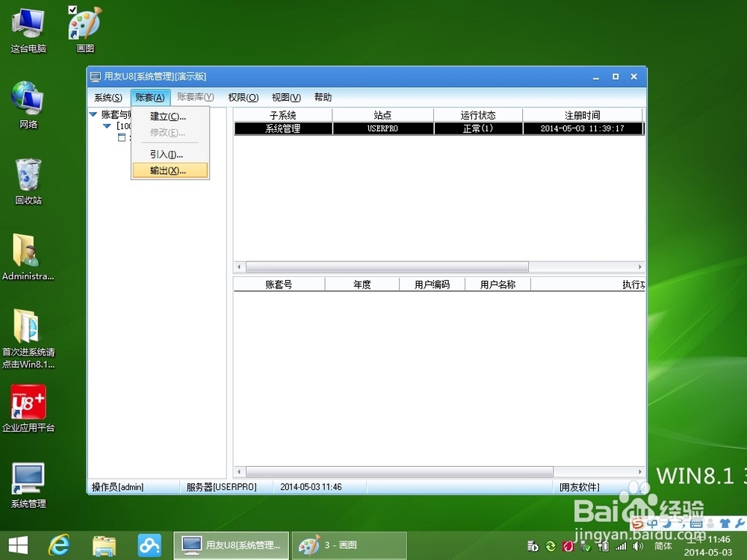The image size is (747, 560).
Task: Select the 回收站 recycle bin icon
Action: [x=28, y=181]
